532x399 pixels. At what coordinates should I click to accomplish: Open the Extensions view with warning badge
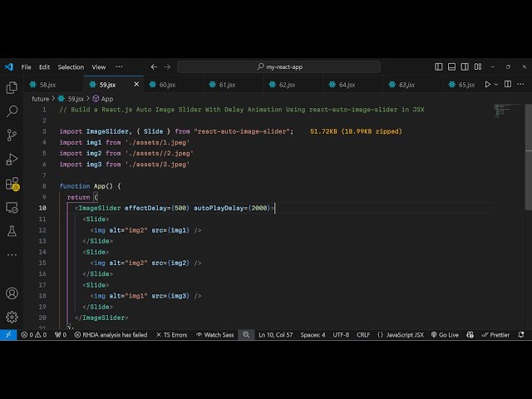(12, 183)
